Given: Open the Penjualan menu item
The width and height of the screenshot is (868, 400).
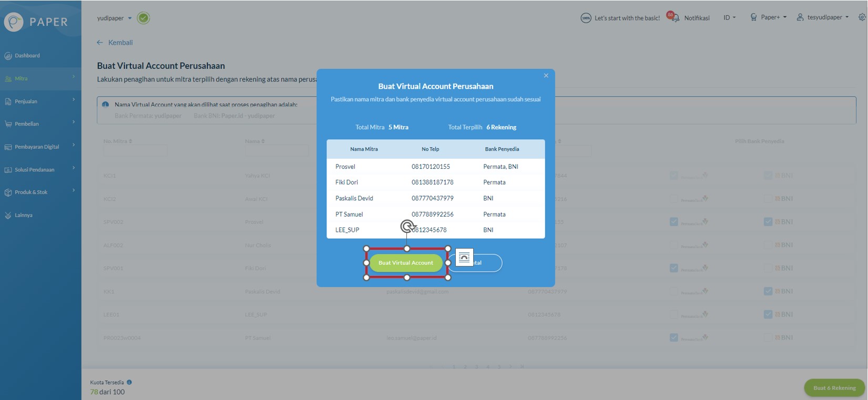Looking at the screenshot, I should point(40,101).
